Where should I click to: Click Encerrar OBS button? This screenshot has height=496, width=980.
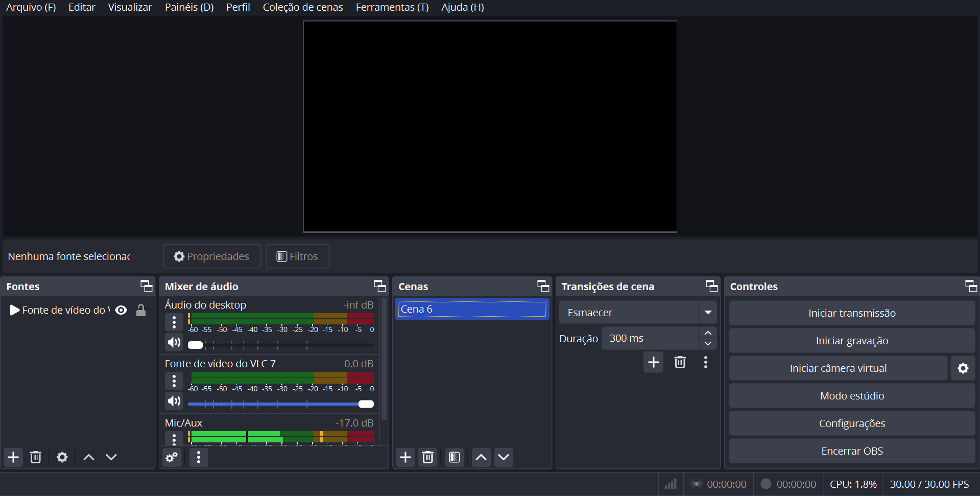852,451
